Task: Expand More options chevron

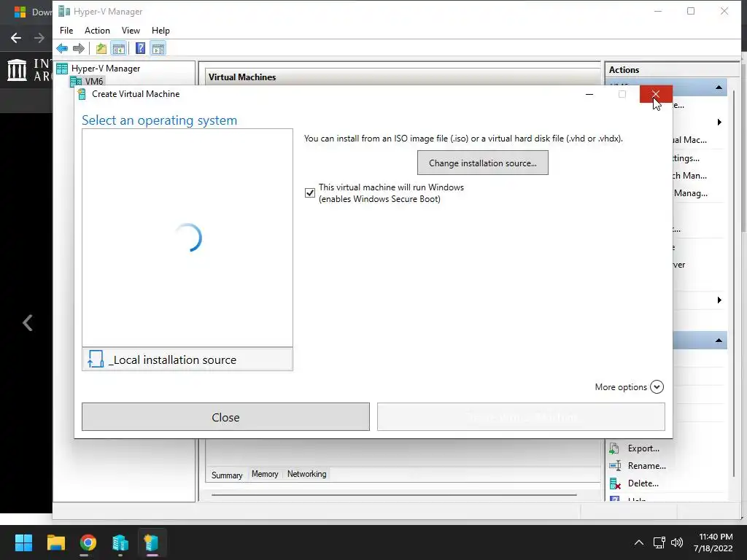Action: click(657, 386)
